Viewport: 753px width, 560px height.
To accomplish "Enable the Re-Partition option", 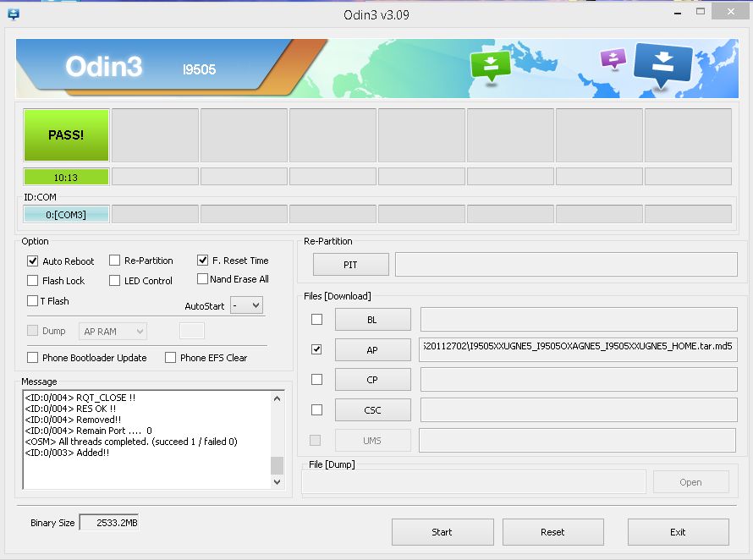I will point(114,261).
